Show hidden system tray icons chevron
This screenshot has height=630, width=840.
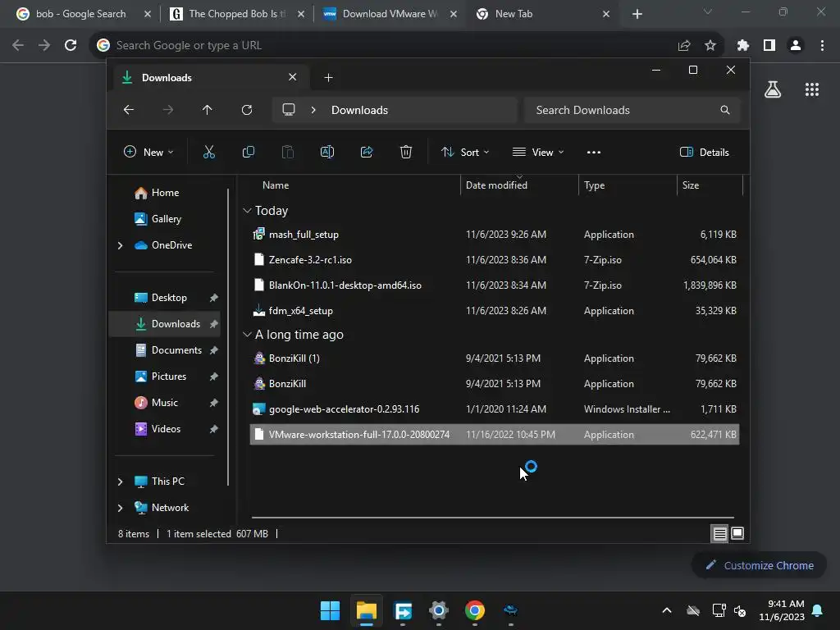(x=667, y=610)
